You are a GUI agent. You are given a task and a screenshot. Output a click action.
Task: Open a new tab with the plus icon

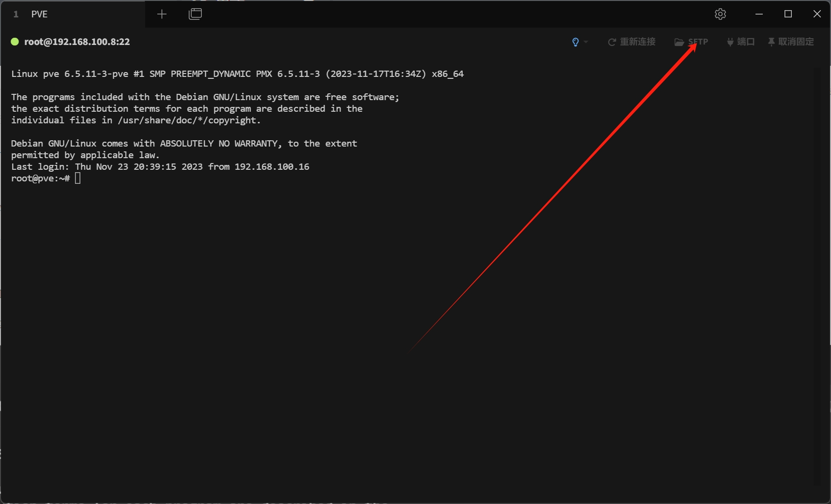pos(162,14)
